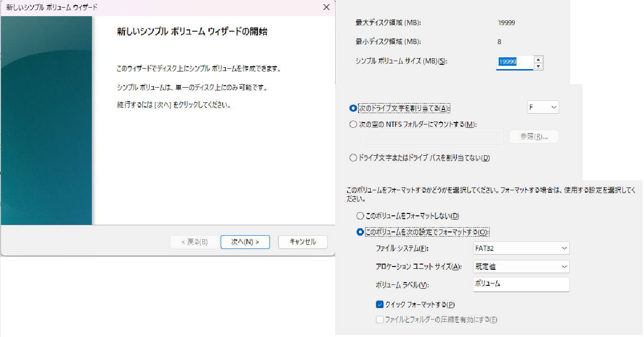This screenshot has height=337, width=644.
Task: Decrease volume size with down spinner arrow
Action: [538, 66]
